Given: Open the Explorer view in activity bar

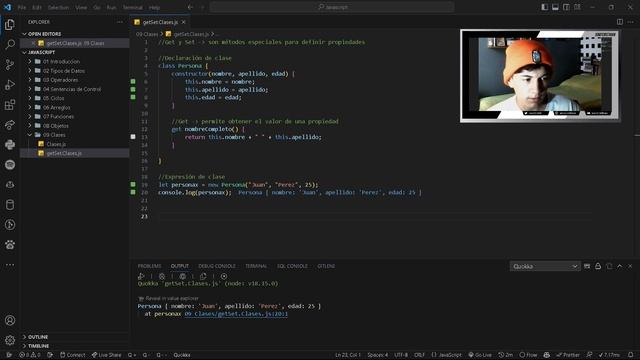Looking at the screenshot, I should point(10,24).
